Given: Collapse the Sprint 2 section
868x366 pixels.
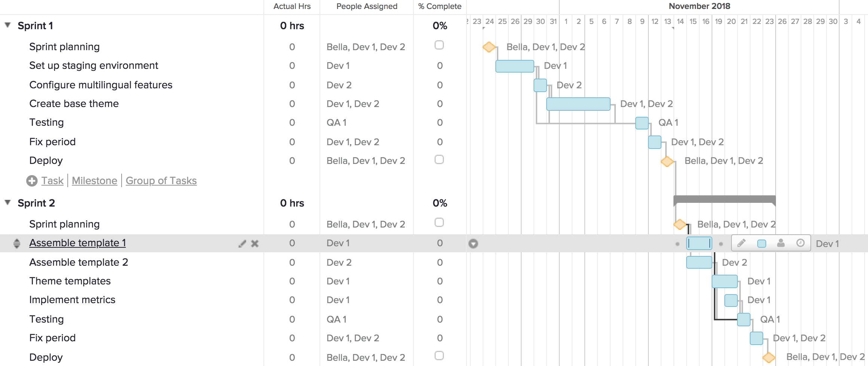Looking at the screenshot, I should (x=7, y=202).
